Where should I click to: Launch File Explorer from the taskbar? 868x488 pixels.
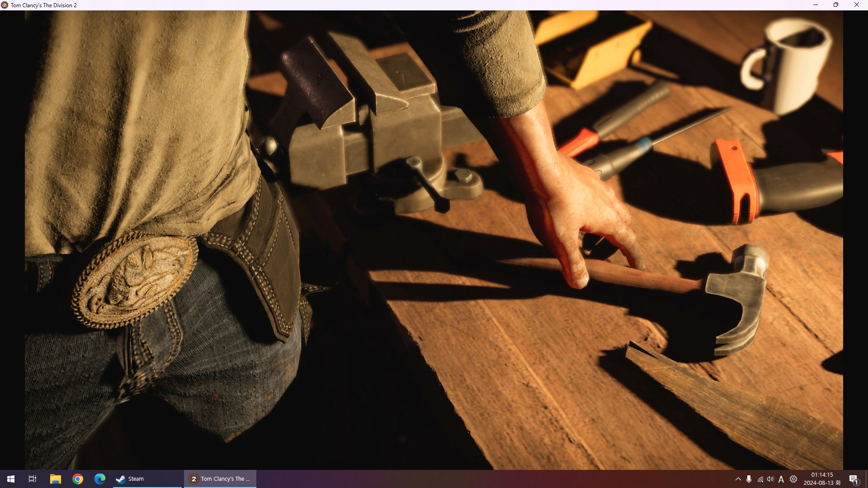(x=55, y=479)
